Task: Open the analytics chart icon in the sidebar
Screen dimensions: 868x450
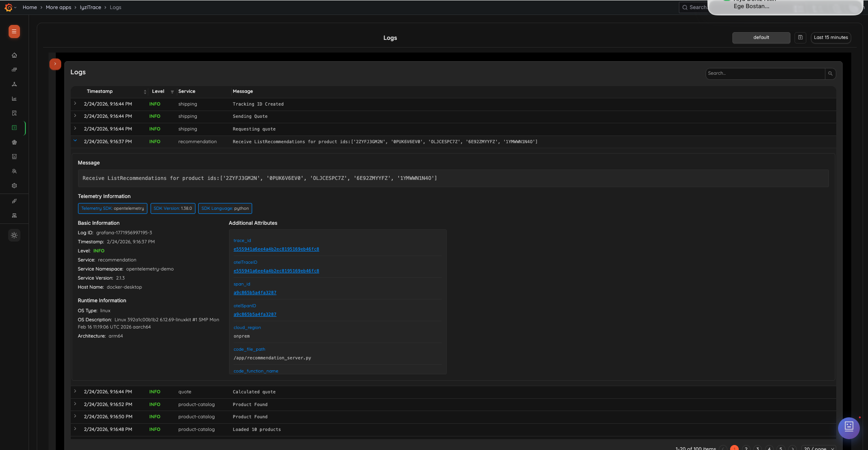Action: coord(14,98)
